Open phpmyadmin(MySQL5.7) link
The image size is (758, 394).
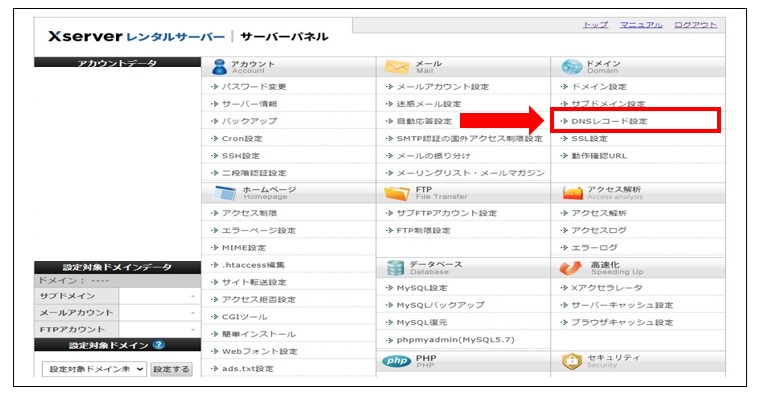click(x=455, y=340)
